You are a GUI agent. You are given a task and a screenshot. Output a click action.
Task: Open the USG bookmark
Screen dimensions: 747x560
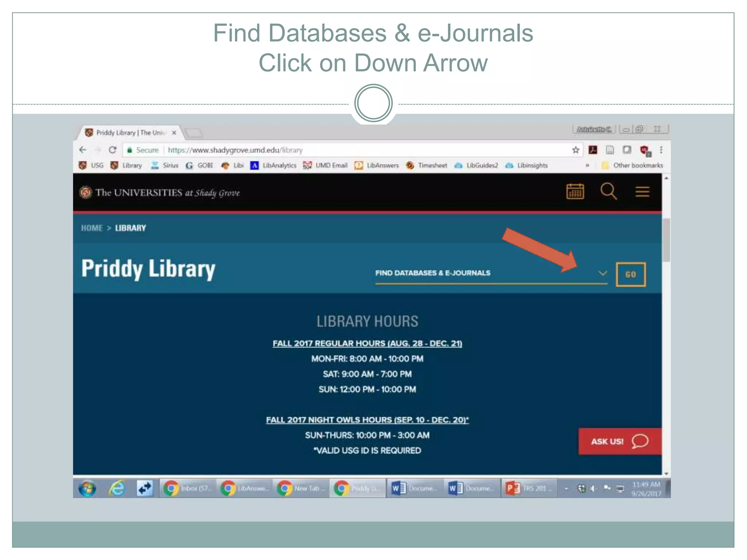pos(91,166)
